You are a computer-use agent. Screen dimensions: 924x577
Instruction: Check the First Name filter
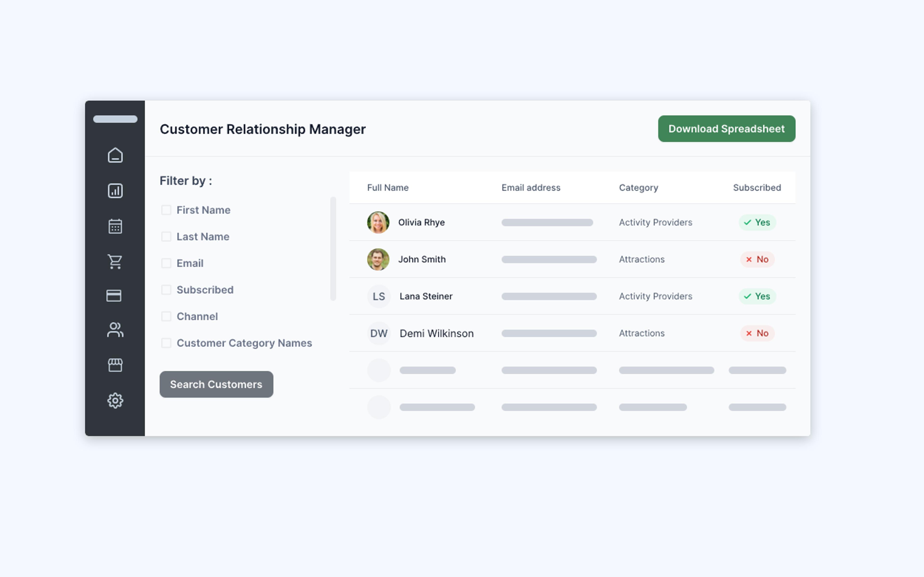[166, 210]
